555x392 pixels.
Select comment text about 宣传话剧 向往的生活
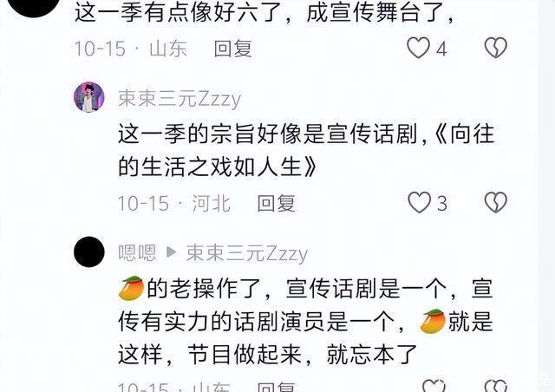306,150
